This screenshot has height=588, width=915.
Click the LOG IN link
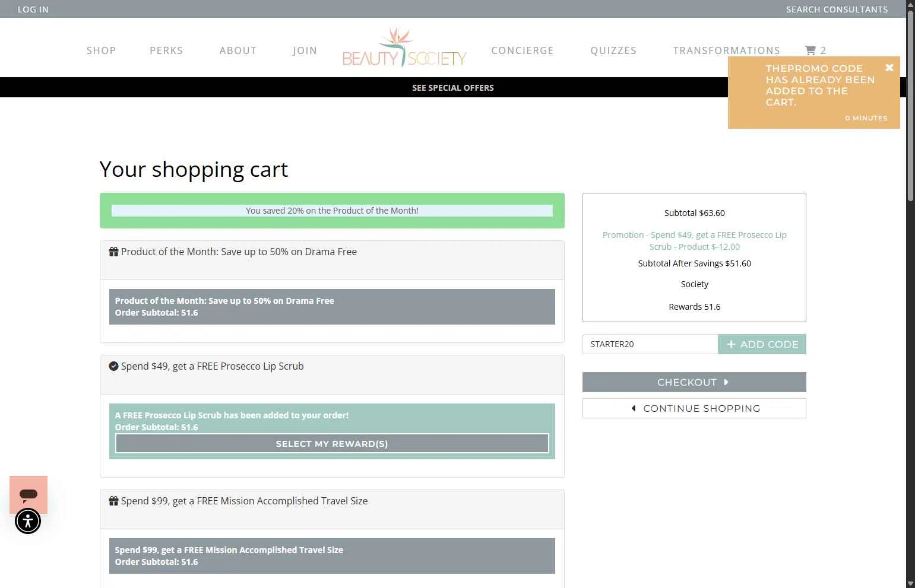click(33, 9)
